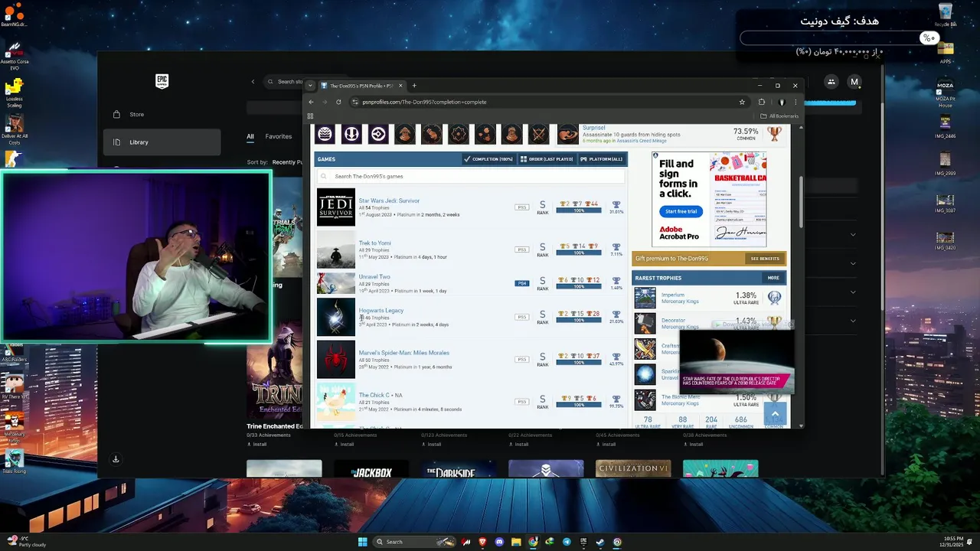Filter games by Completion (100%)
980x551 pixels.
tap(488, 159)
